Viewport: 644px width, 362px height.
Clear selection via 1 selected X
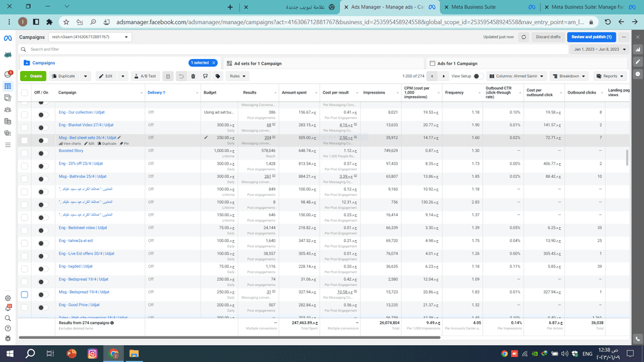[214, 63]
